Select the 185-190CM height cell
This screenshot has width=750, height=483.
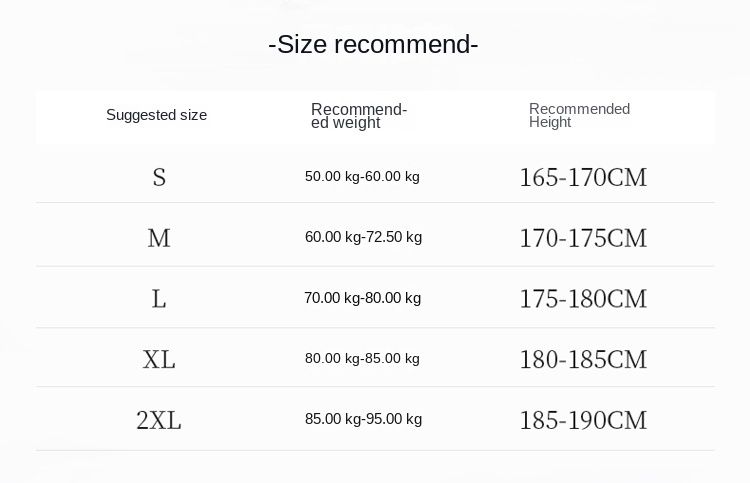coord(583,420)
